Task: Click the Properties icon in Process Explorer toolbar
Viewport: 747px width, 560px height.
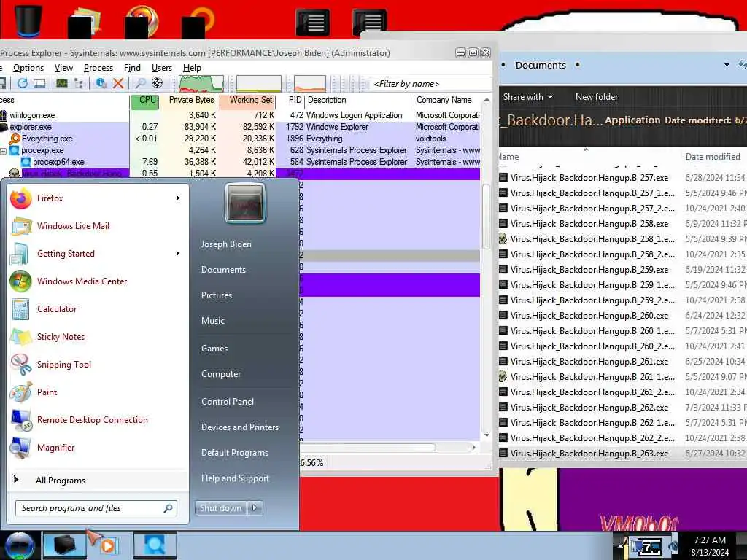Action: [101, 83]
